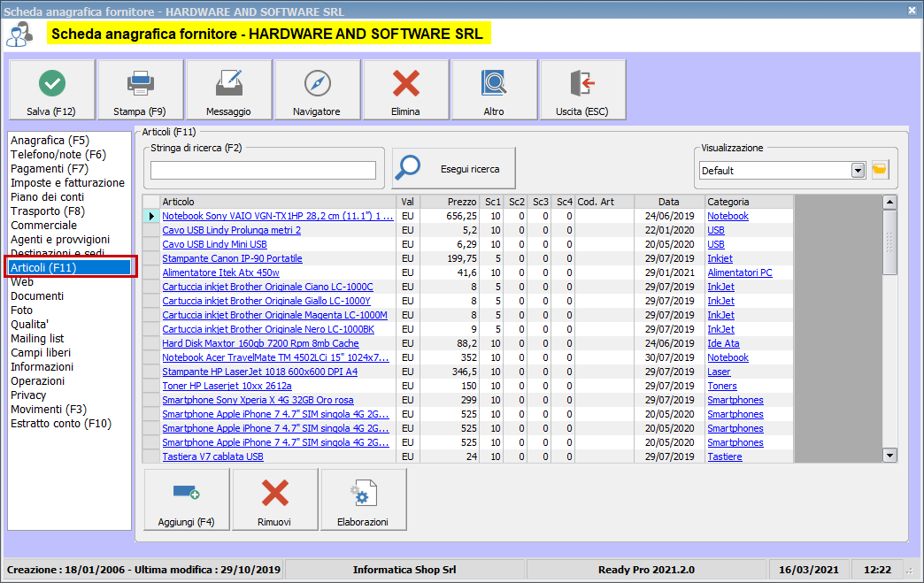Print using the Stampa (F9) button

coord(140,90)
